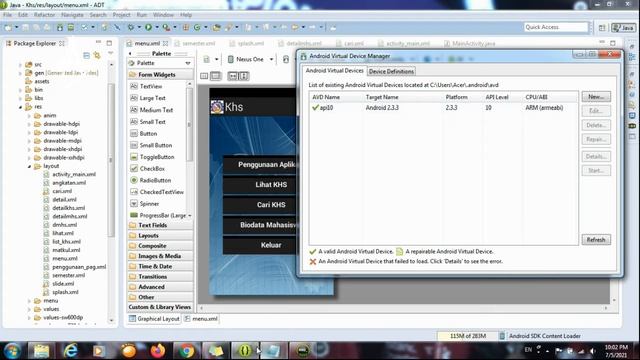Select Spinner widget in Palette
640x360 pixels.
(149, 203)
